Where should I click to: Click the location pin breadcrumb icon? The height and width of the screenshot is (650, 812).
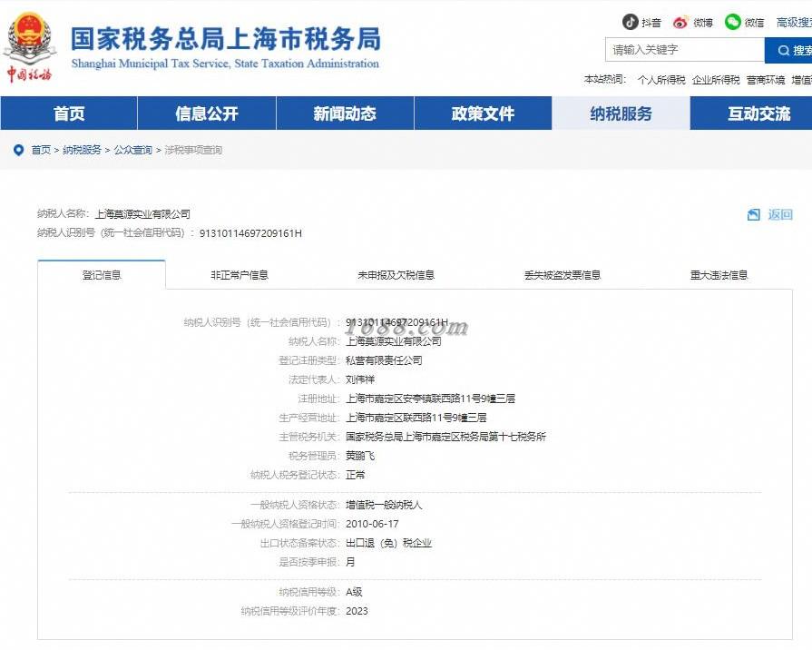(x=19, y=151)
